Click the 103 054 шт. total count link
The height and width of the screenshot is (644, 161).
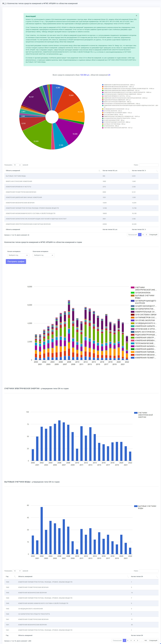click(x=85, y=75)
